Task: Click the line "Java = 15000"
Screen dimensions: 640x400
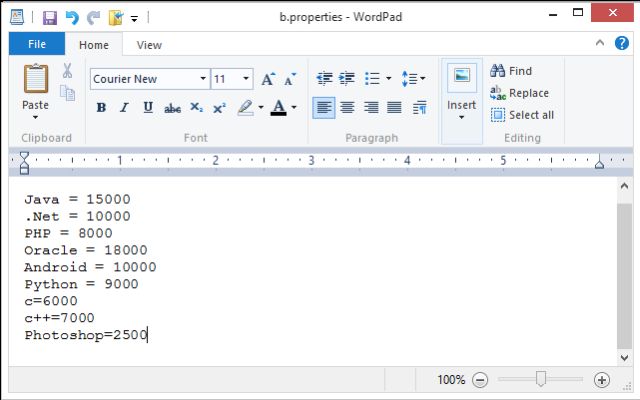Action: [77, 200]
